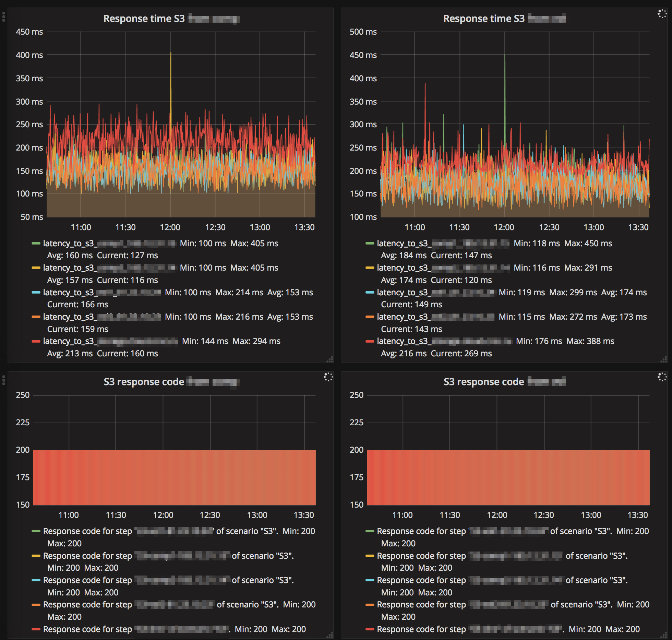Click the orange bar area of the left response code graph
Screen dimensions: 672x640
pyautogui.click(x=174, y=477)
